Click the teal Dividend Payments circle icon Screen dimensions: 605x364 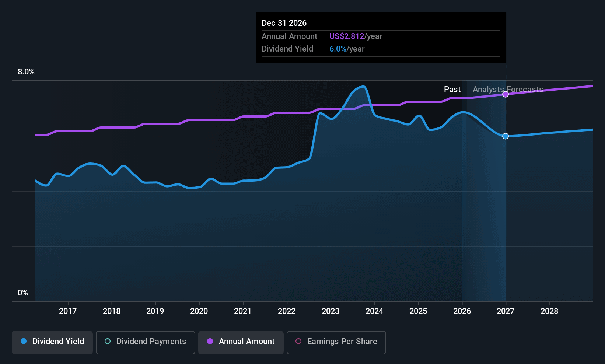point(108,342)
